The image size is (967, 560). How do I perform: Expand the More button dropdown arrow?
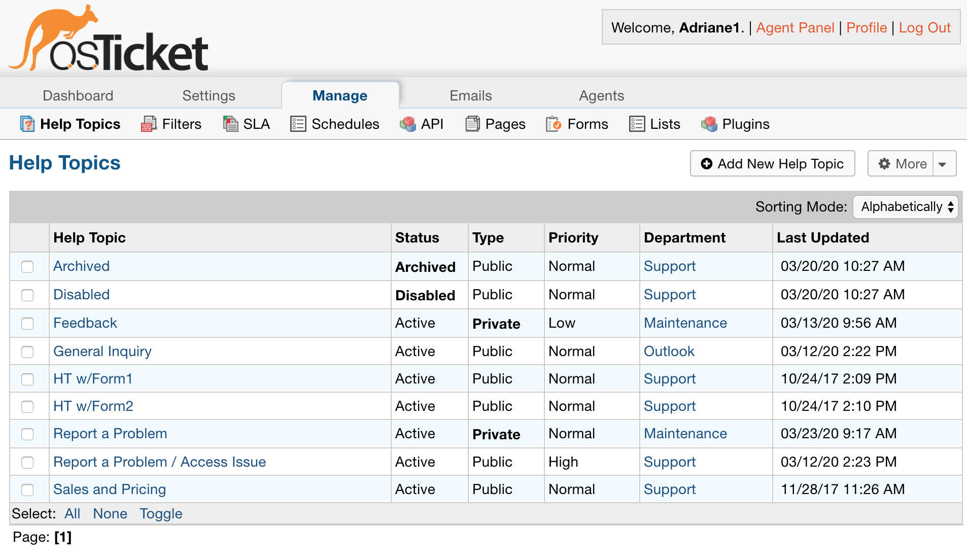pos(943,163)
